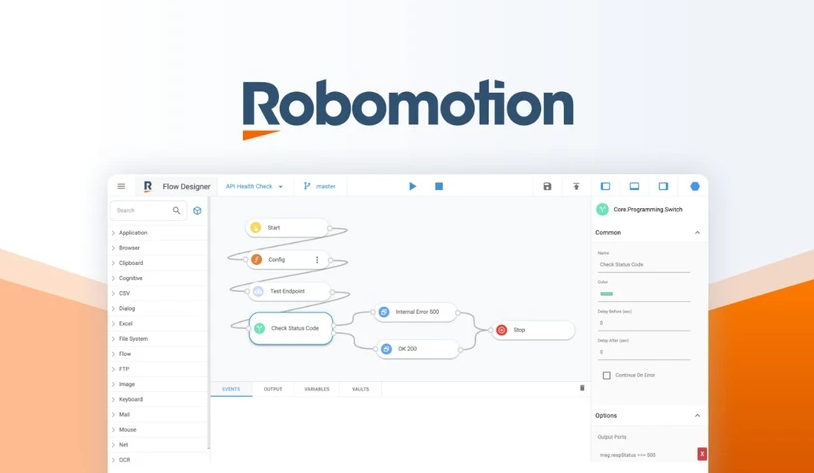This screenshot has width=814, height=473.
Task: Switch to the VARIABLES tab
Action: pos(317,389)
